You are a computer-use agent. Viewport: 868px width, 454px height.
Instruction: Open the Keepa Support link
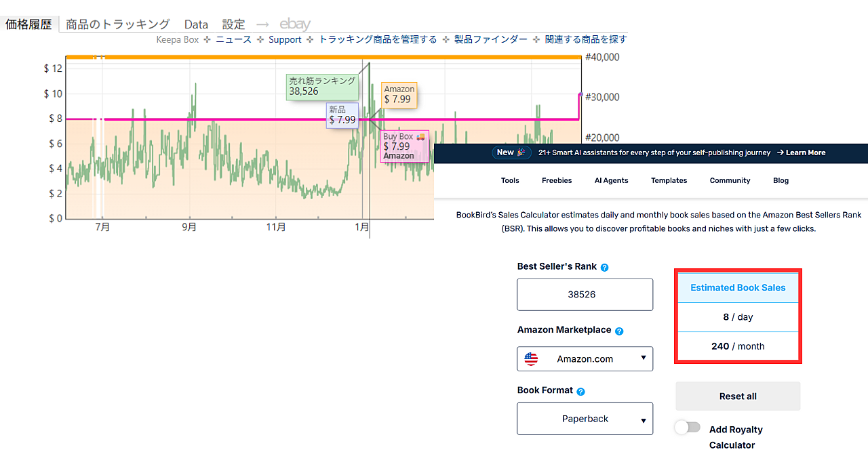[x=285, y=39]
